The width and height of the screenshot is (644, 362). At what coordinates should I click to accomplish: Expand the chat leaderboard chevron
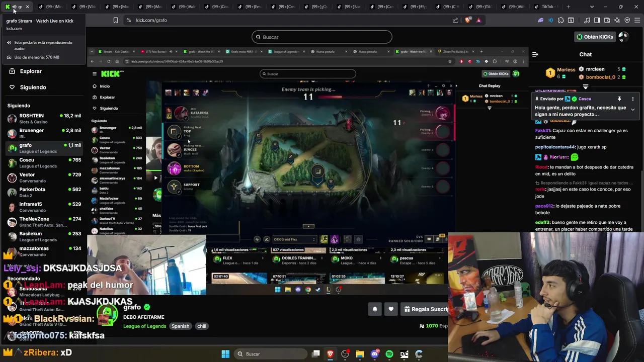point(585,86)
